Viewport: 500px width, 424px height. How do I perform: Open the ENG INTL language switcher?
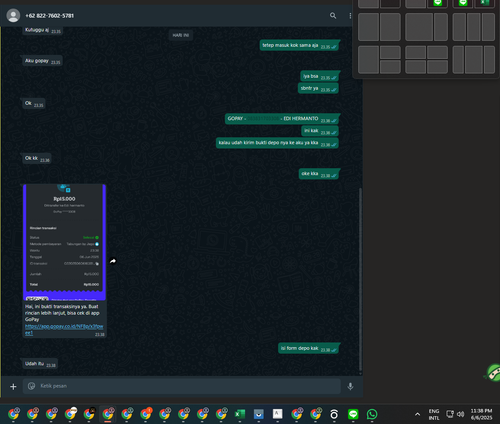coord(434,414)
